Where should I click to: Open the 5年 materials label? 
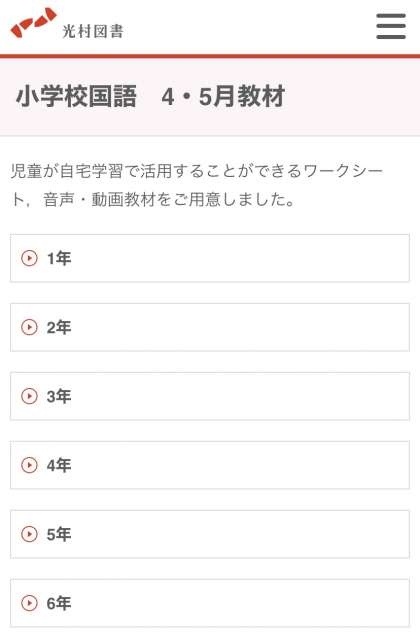point(59,534)
